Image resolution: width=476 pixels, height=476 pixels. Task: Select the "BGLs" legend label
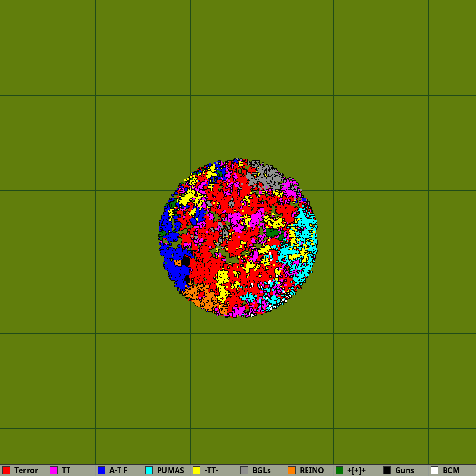point(261,471)
